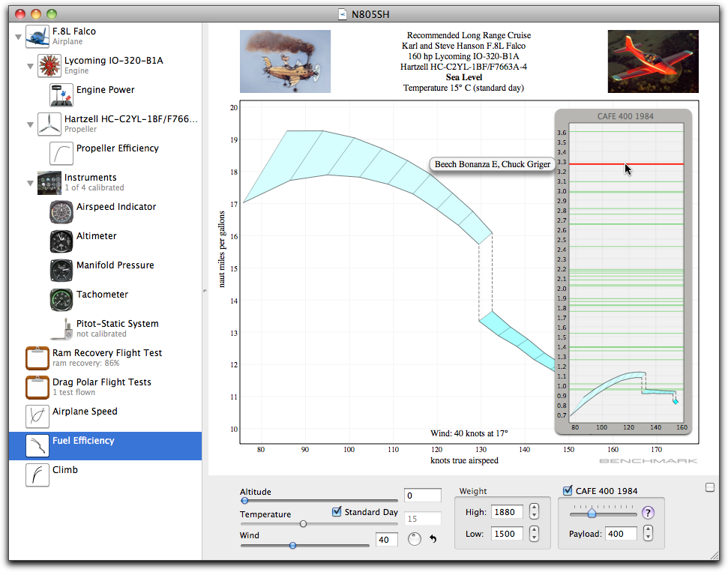Screen dimensions: 728x572
Task: Click the wind direction dial
Action: [x=414, y=539]
